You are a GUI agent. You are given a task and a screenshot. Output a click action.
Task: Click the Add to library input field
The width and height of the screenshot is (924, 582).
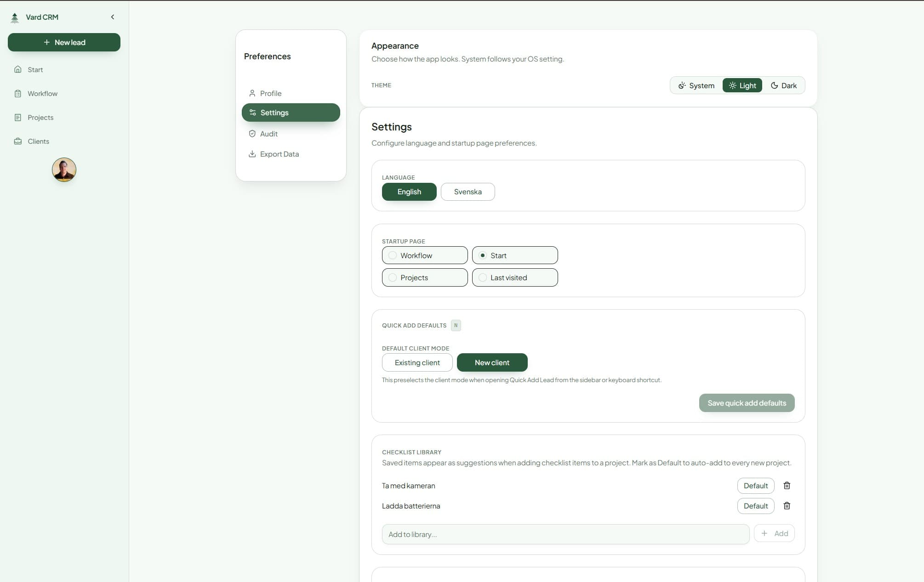tap(565, 534)
